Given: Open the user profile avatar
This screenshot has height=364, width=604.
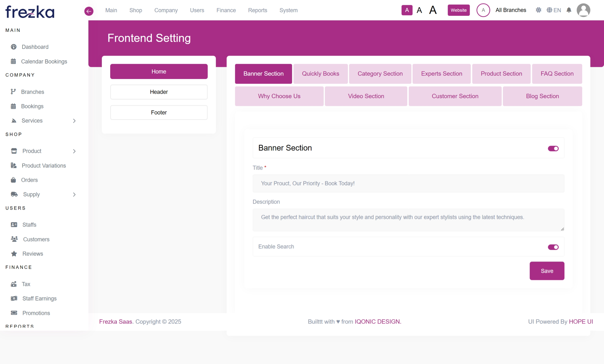Looking at the screenshot, I should [583, 10].
